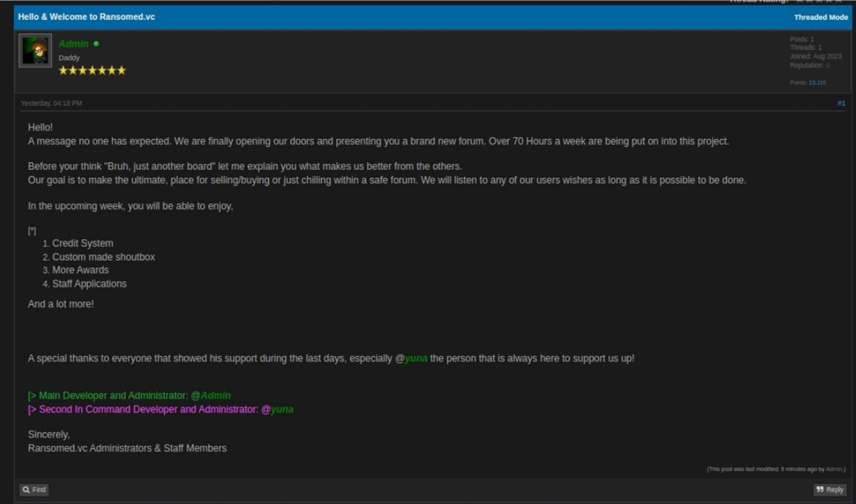This screenshot has height=504, width=856.
Task: Click the 'And a lot more!' line
Action: (60, 305)
